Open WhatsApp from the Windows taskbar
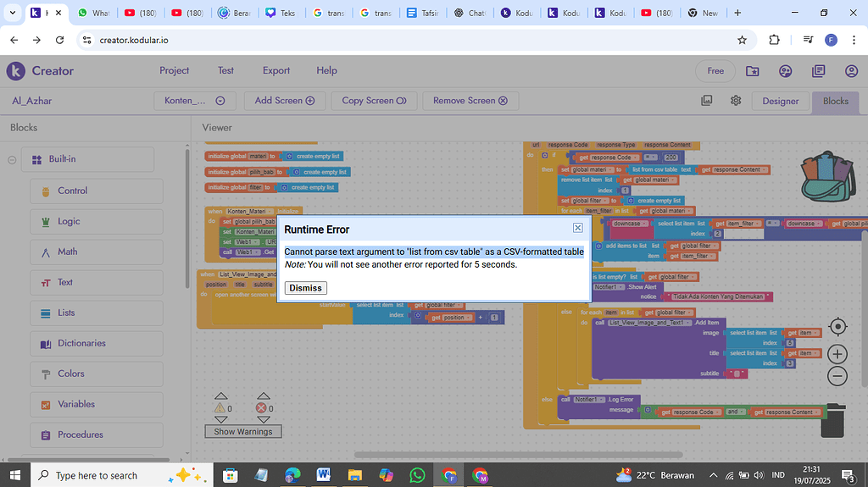Screen dimensions: 868x487 417,475
